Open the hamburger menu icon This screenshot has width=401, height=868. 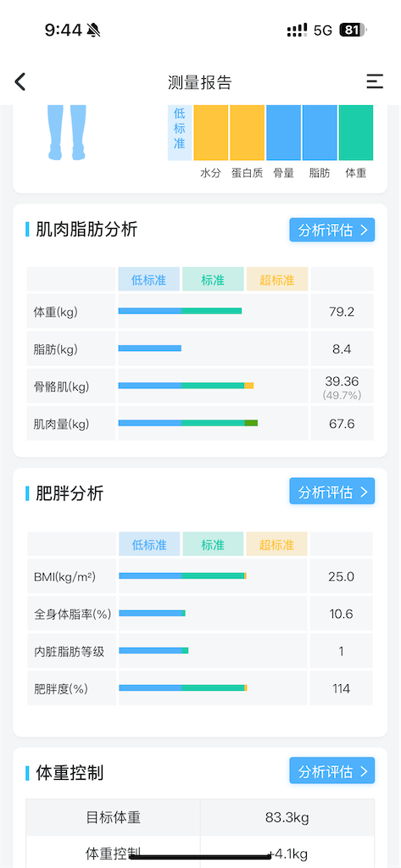pyautogui.click(x=375, y=81)
